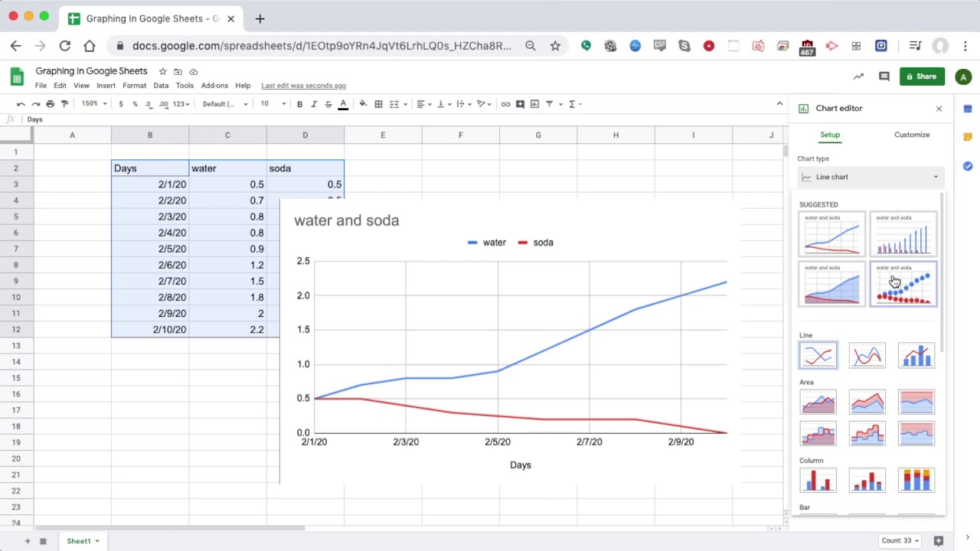
Task: Select the Paint format tool
Action: pos(64,104)
